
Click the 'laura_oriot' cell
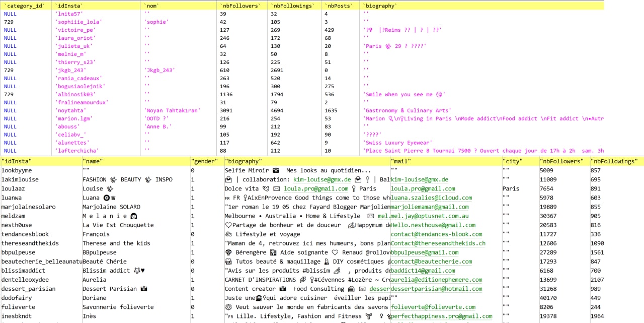coord(75,38)
